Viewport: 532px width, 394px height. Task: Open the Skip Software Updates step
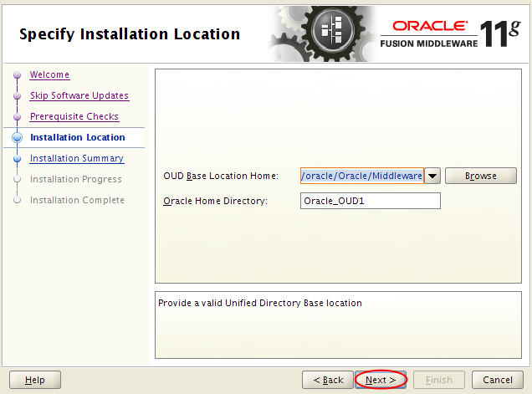(x=79, y=95)
